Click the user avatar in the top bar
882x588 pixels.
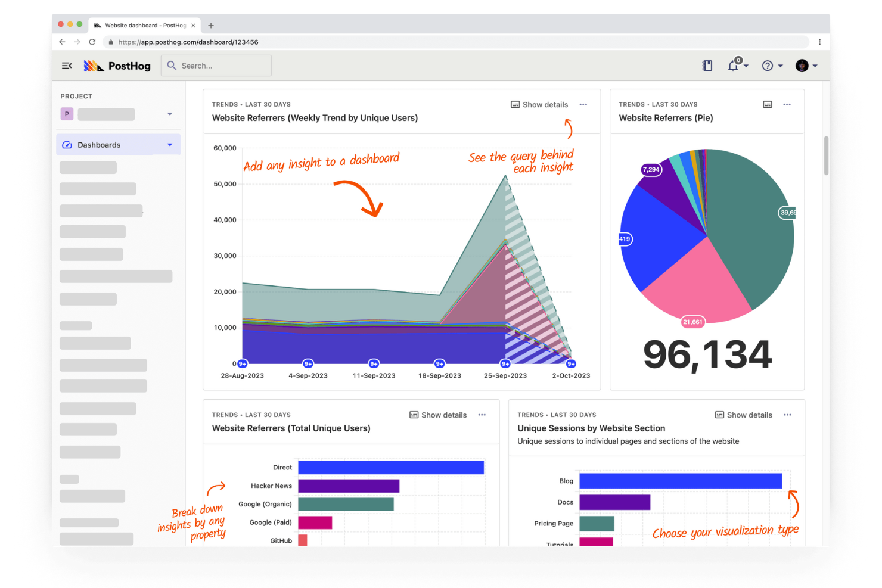802,66
